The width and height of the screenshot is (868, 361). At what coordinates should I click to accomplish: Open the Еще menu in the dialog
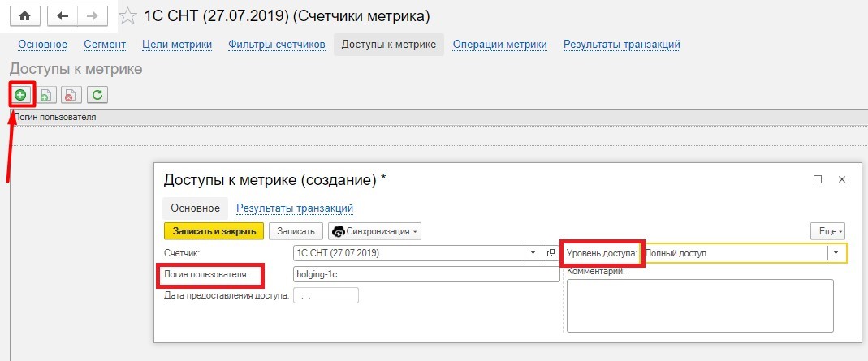click(828, 231)
